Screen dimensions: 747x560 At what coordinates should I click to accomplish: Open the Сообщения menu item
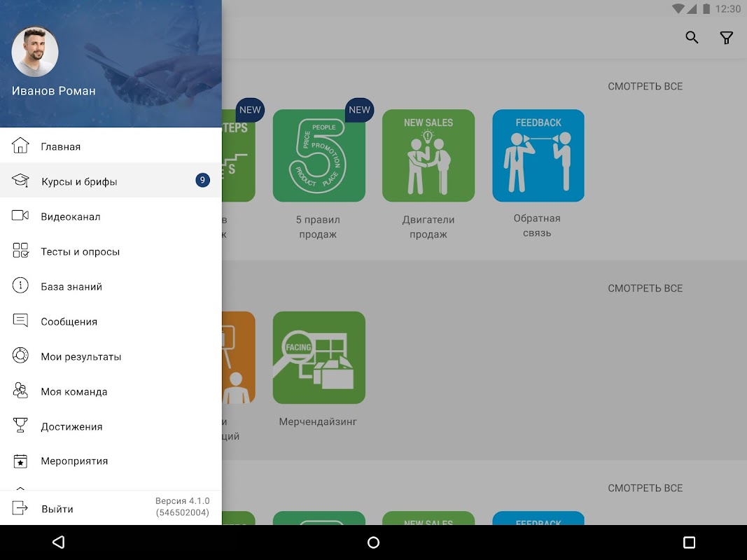pyautogui.click(x=111, y=321)
